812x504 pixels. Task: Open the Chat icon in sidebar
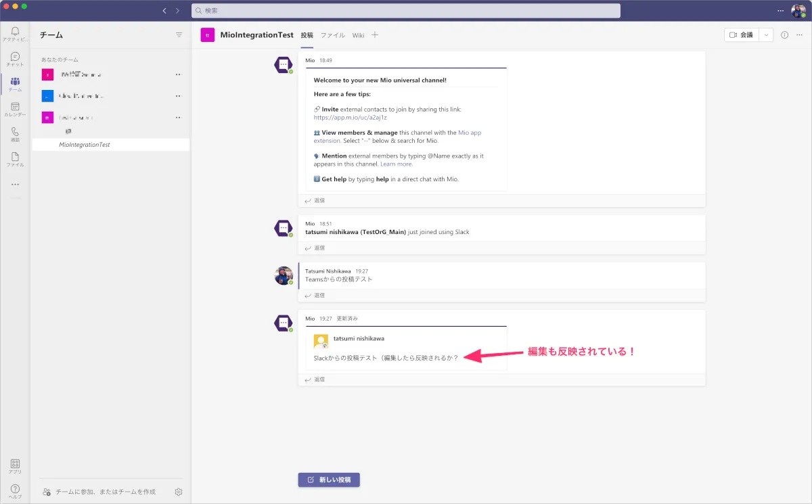[x=15, y=58]
